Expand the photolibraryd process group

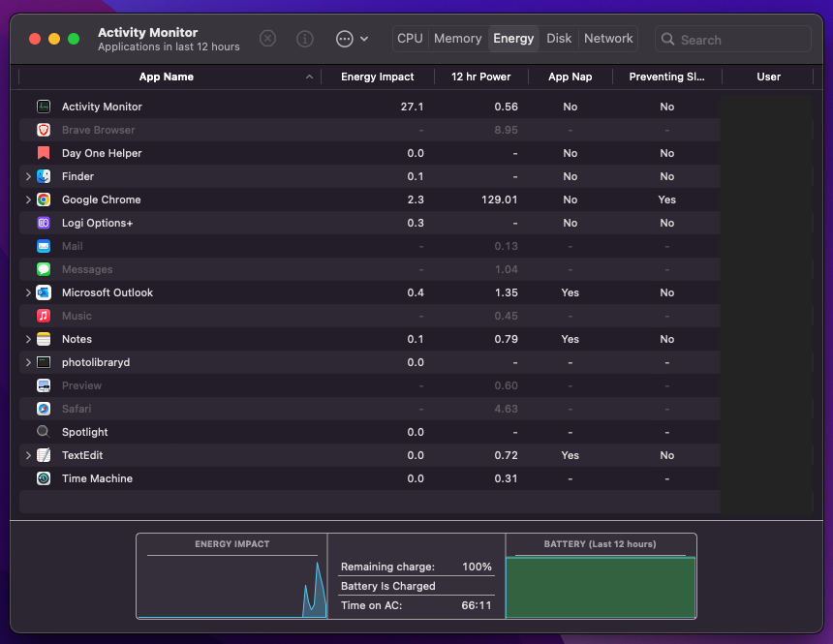[x=28, y=362]
